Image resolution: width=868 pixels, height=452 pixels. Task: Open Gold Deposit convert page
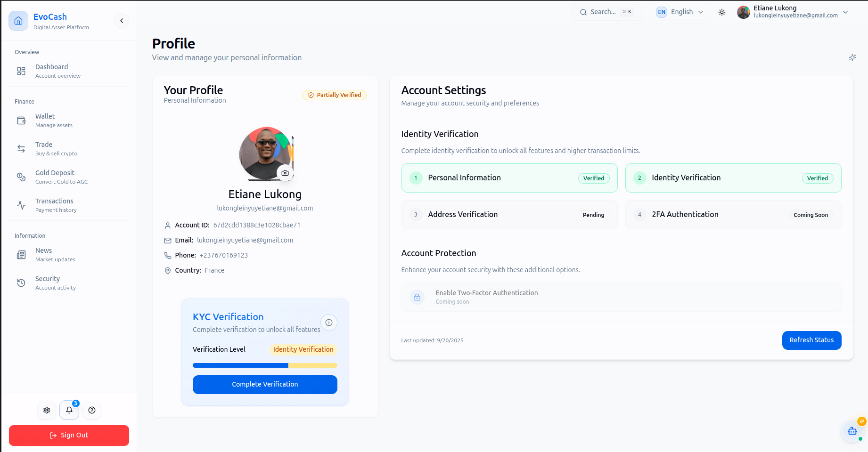click(x=69, y=177)
